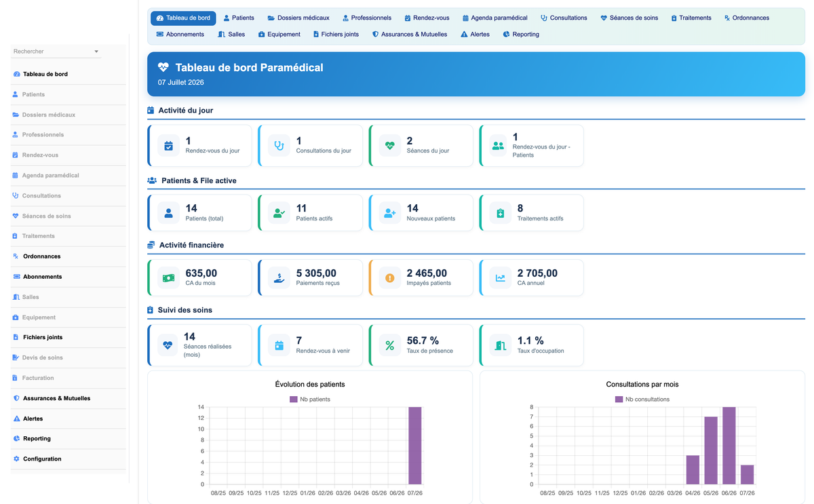Screen dimensions: 814x504
Task: Toggle the Nb patients legend swatch
Action: tap(293, 400)
